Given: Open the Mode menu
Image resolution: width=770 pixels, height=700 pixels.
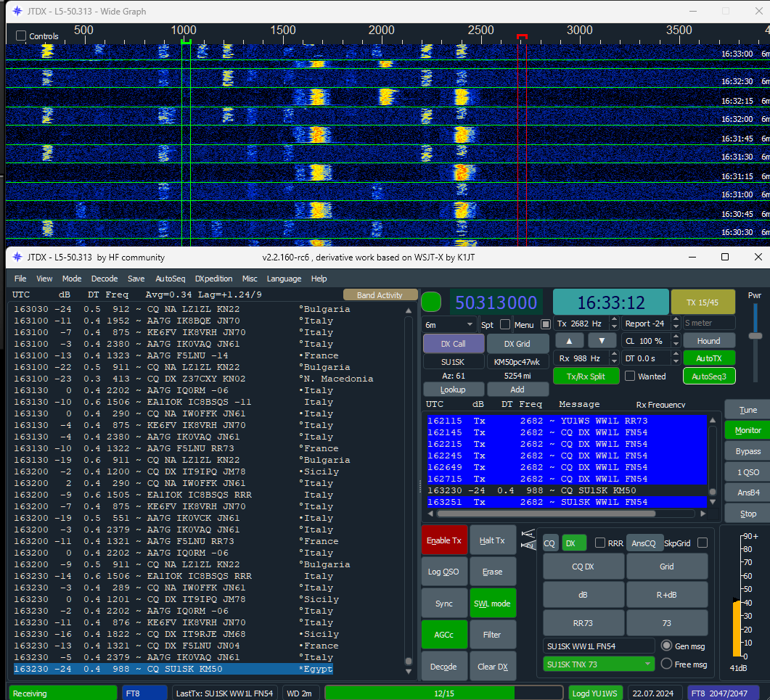Looking at the screenshot, I should [72, 279].
